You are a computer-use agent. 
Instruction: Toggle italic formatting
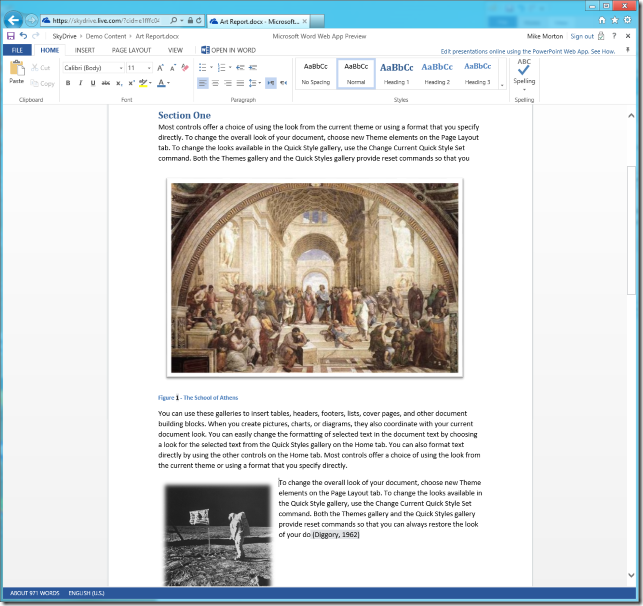(81, 83)
